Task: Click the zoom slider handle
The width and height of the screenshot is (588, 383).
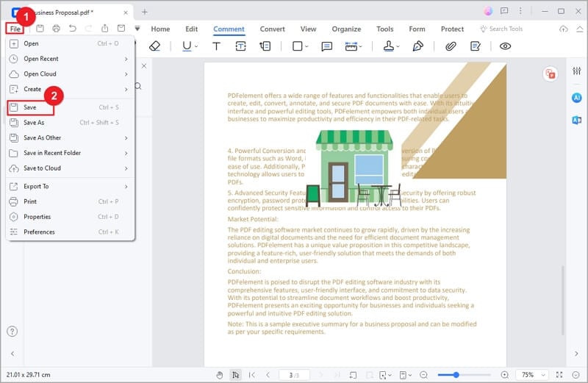Action: (456, 375)
